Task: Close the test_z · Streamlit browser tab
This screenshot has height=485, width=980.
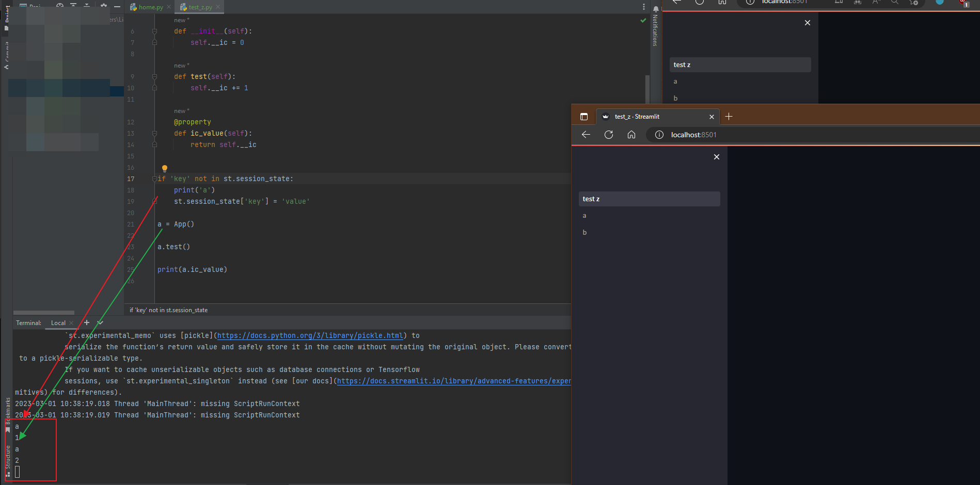Action: pyautogui.click(x=712, y=117)
